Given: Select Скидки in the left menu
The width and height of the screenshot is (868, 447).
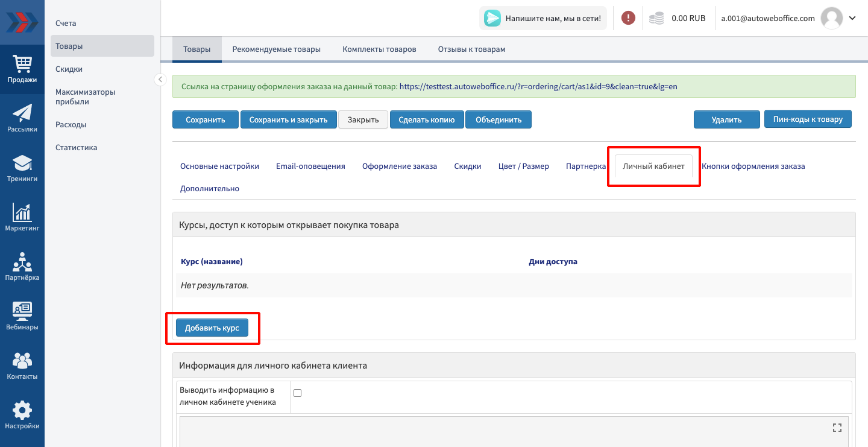Looking at the screenshot, I should (x=69, y=69).
